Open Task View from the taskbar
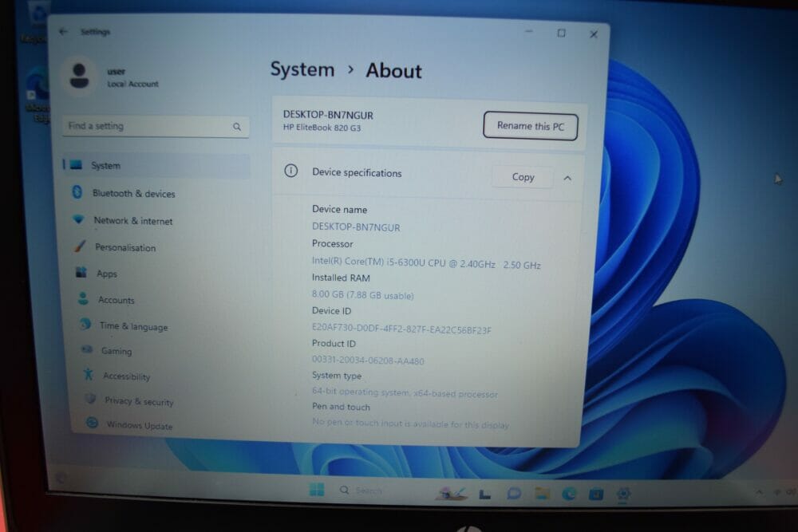The width and height of the screenshot is (798, 532). [484, 494]
